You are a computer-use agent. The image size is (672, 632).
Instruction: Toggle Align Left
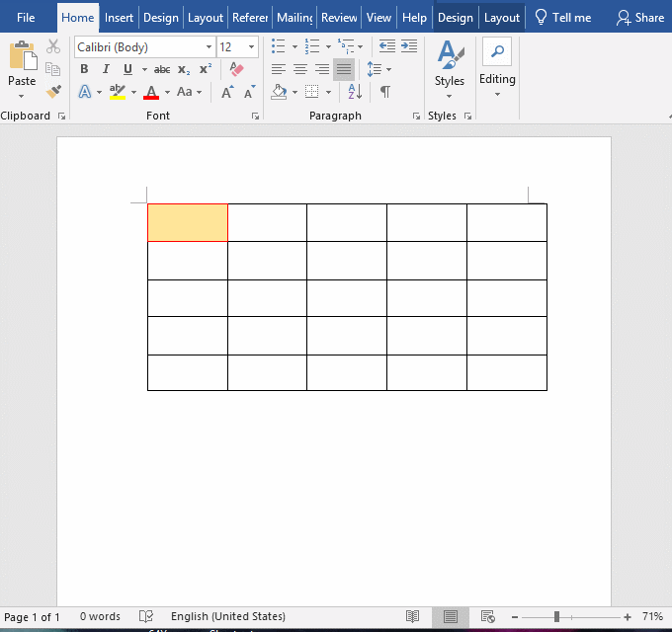coord(279,69)
